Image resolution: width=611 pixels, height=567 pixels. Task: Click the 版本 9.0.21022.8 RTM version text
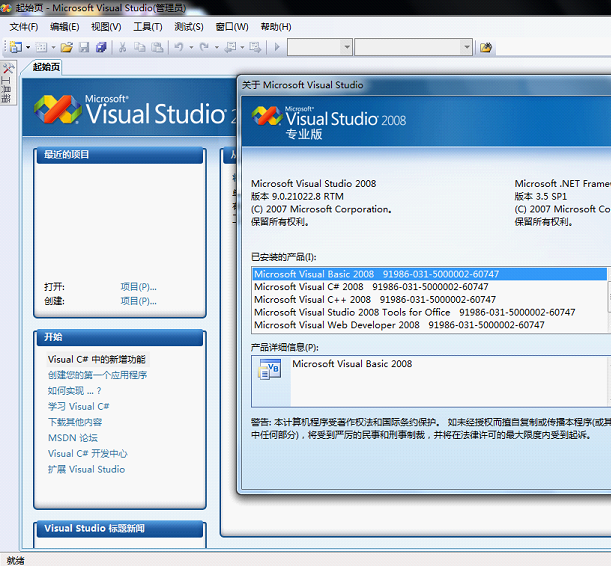297,196
